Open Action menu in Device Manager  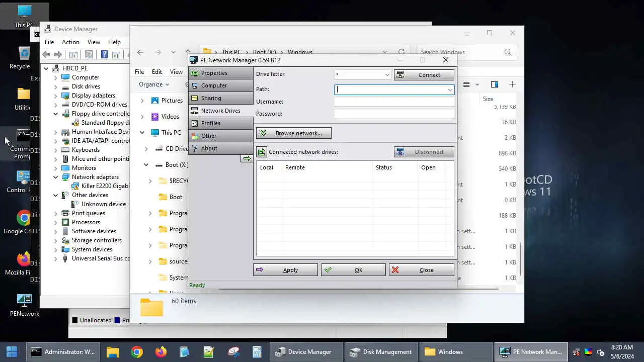[70, 42]
